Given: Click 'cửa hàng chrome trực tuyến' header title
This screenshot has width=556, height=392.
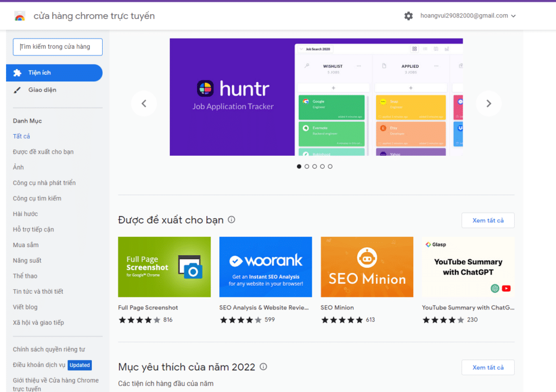Looking at the screenshot, I should (x=94, y=16).
